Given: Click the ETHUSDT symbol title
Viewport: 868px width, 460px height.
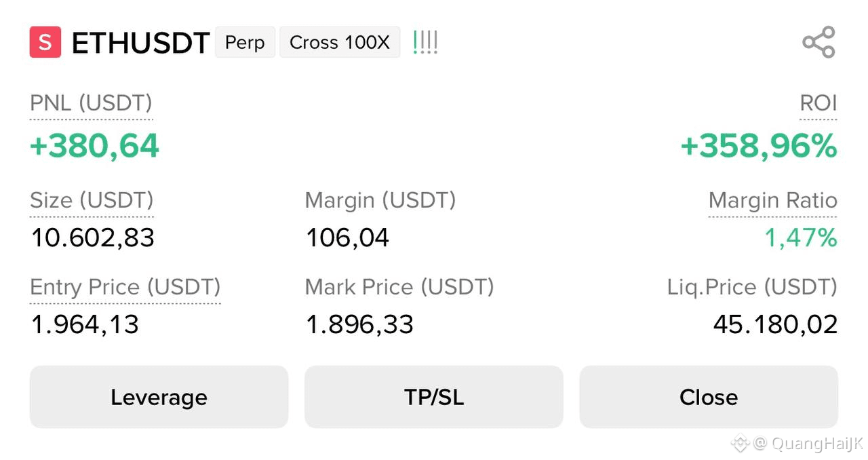Looking at the screenshot, I should point(140,43).
